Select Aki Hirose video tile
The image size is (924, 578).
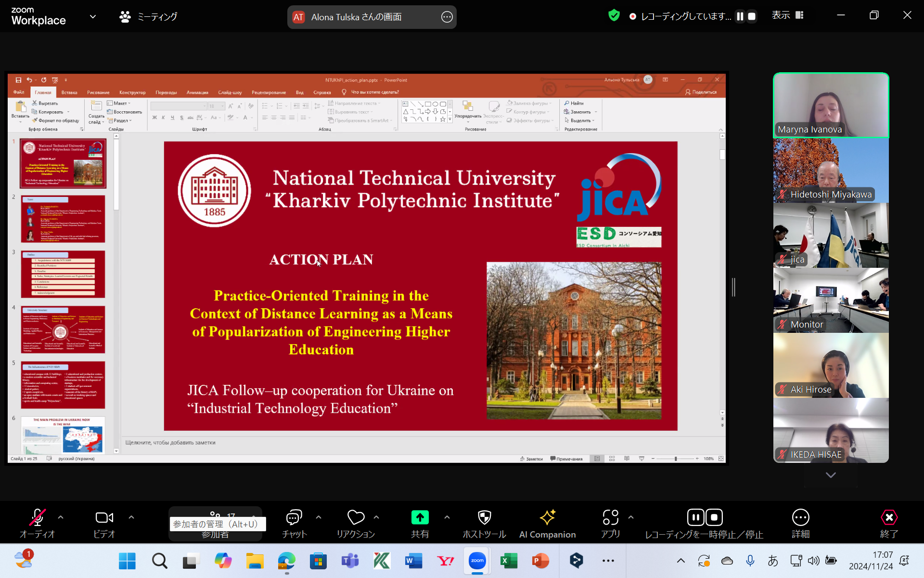(831, 366)
